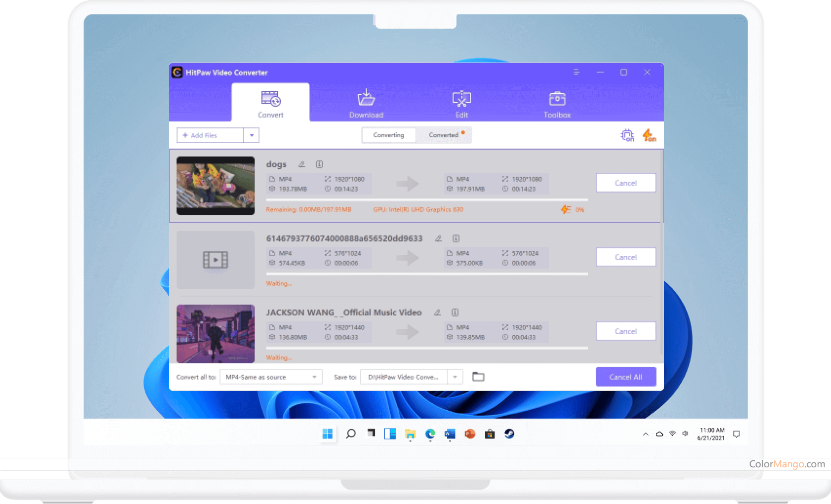Switch to the Download tab
The height and width of the screenshot is (504, 831).
(x=366, y=102)
